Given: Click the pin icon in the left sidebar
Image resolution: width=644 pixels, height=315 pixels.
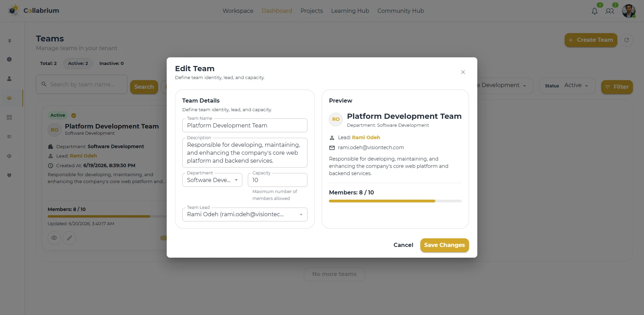Looking at the screenshot, I should pos(9,41).
